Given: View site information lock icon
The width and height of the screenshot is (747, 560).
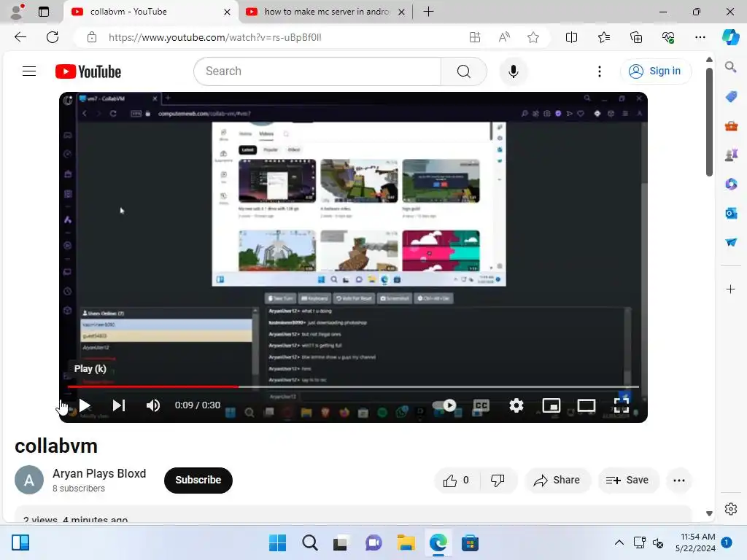Looking at the screenshot, I should click(x=92, y=37).
